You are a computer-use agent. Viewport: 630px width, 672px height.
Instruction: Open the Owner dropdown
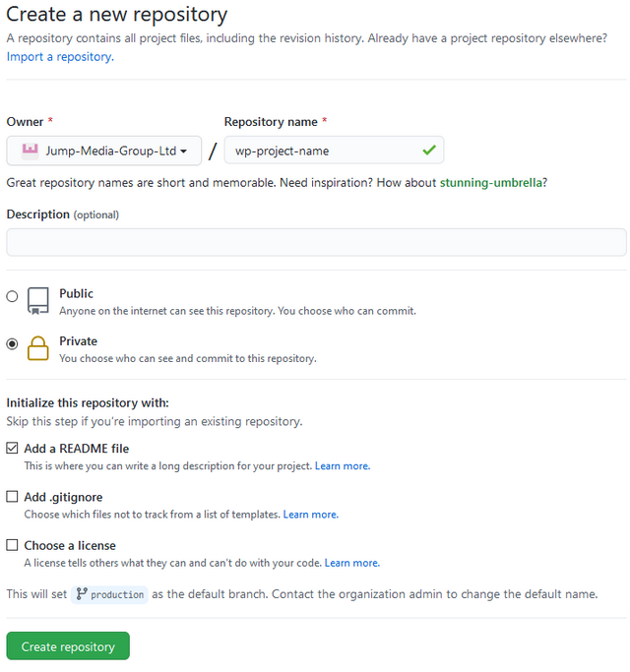click(103, 151)
